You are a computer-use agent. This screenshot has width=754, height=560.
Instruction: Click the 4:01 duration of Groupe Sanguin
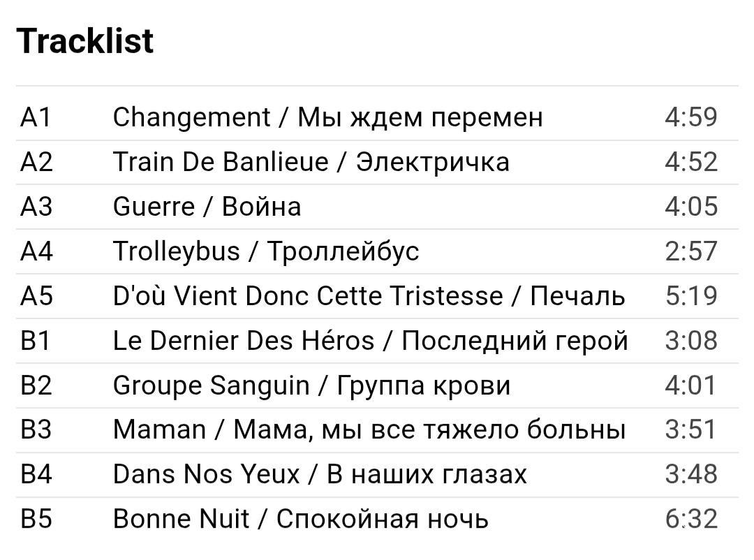(690, 385)
